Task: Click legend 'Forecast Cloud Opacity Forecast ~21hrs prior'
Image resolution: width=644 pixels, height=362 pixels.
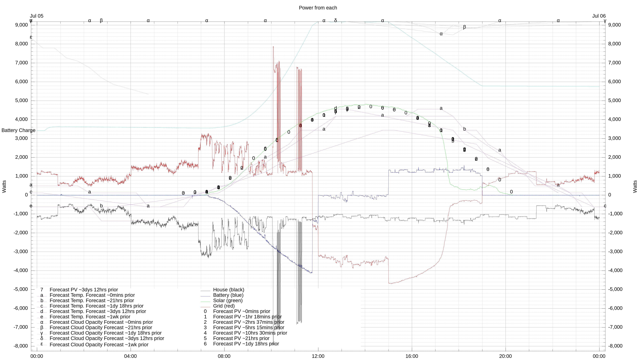Action: [x=101, y=328]
